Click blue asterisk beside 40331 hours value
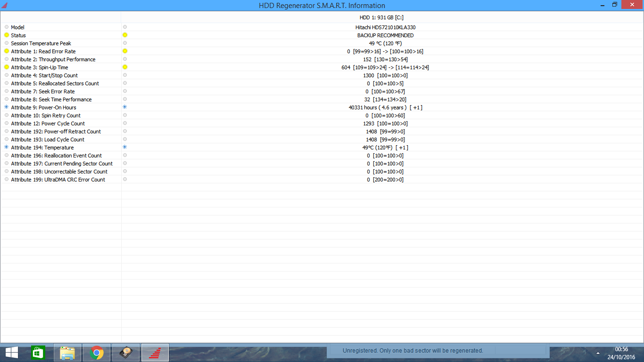Image resolution: width=644 pixels, height=362 pixels. [125, 107]
